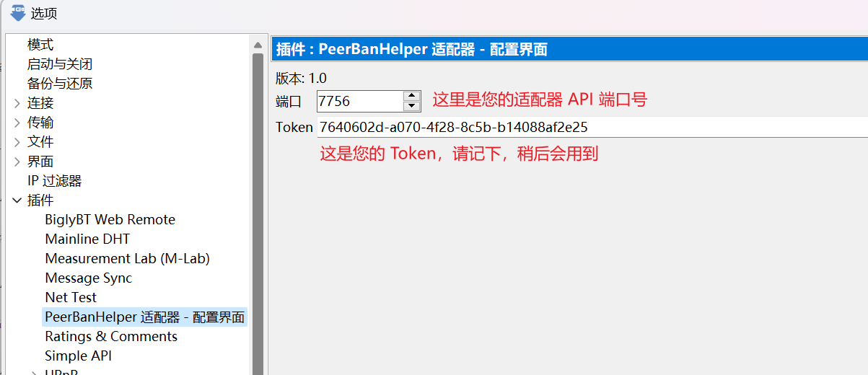
Task: Decrease port number with down spinner arrow
Action: coord(411,106)
